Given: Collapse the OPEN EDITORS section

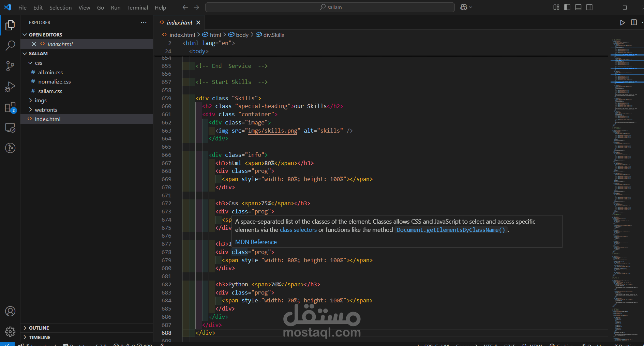Looking at the screenshot, I should [x=25, y=35].
